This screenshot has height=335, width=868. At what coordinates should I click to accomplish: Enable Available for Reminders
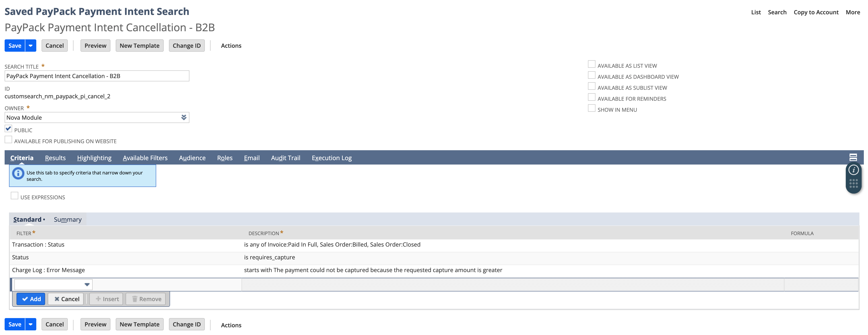(x=591, y=97)
